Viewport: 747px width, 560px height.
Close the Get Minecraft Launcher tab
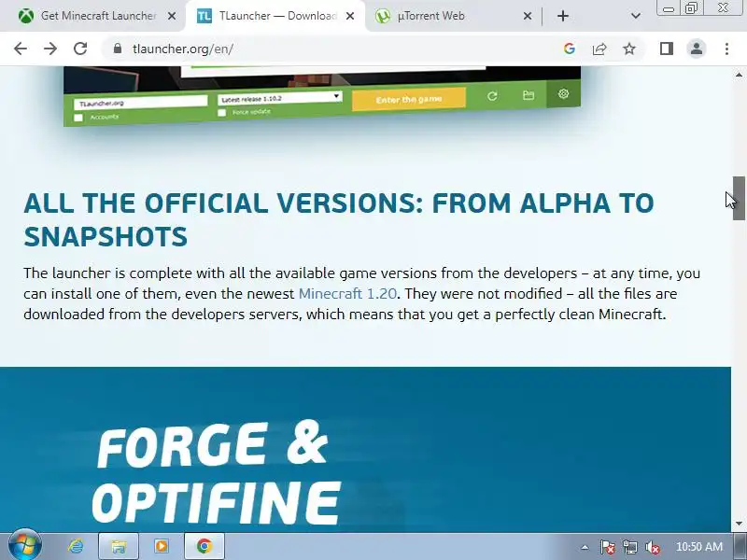coord(172,16)
